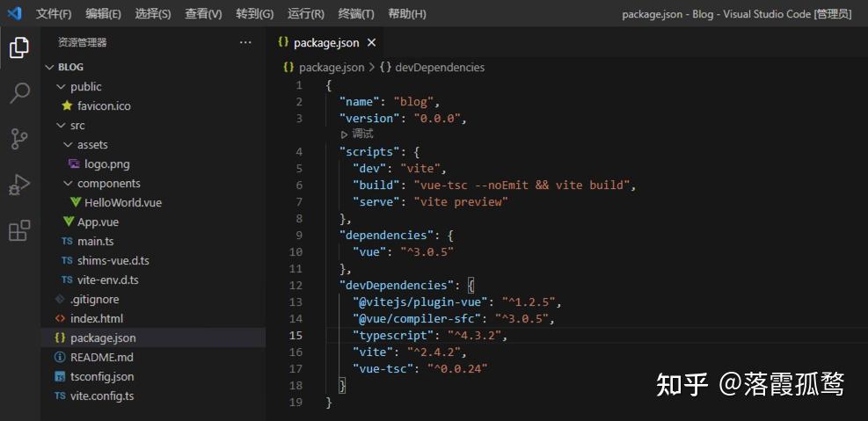Click the HelloWorld.vue Vue file icon
The image size is (868, 421).
click(x=76, y=202)
